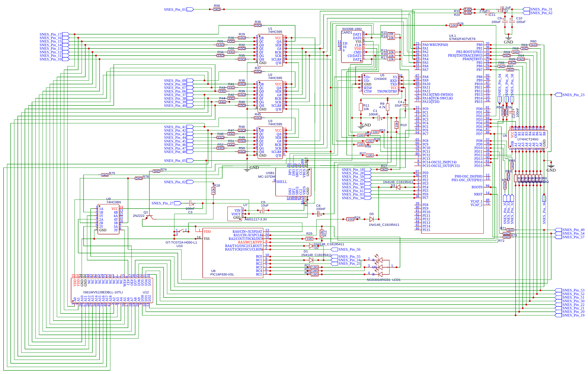Click the C10 100uF capacitor label
Screen dimensions: 588x374
(x=521, y=20)
